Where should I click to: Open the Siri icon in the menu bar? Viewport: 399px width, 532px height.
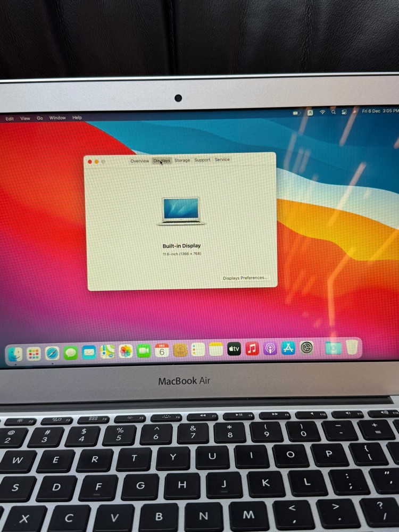[x=354, y=112]
